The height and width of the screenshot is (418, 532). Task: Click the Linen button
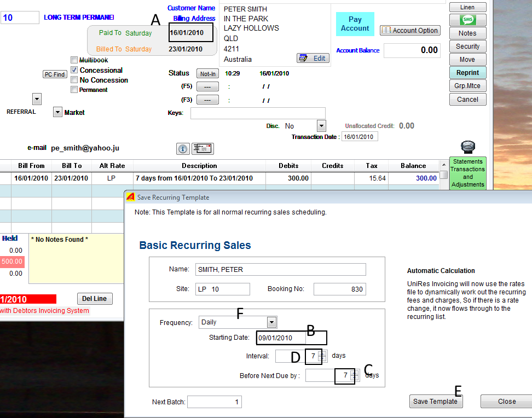tap(467, 7)
